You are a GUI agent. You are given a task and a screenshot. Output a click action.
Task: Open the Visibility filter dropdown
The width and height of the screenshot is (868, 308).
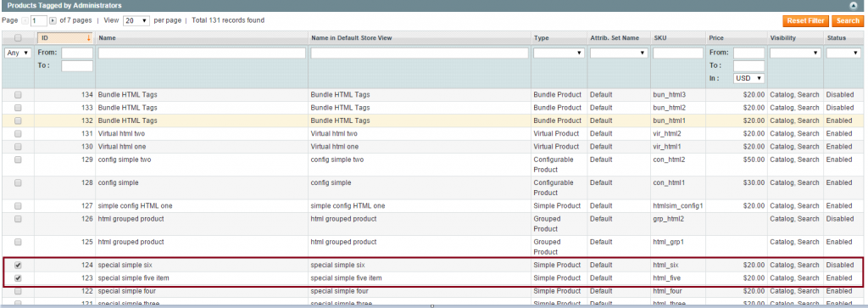coord(795,53)
